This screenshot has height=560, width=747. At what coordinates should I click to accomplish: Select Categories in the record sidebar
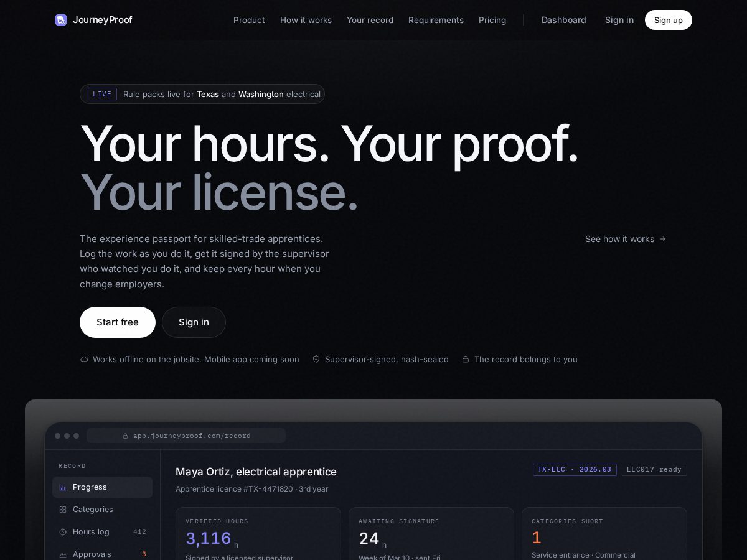[102, 510]
